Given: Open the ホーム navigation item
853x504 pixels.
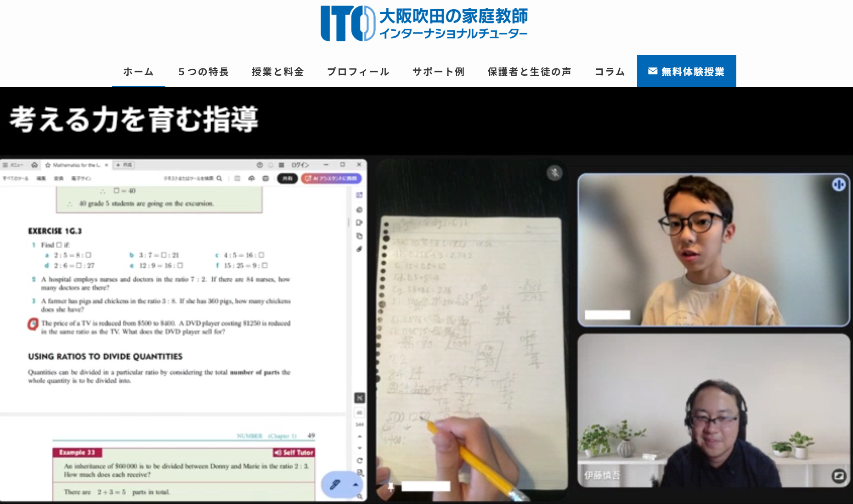Looking at the screenshot, I should pos(138,72).
